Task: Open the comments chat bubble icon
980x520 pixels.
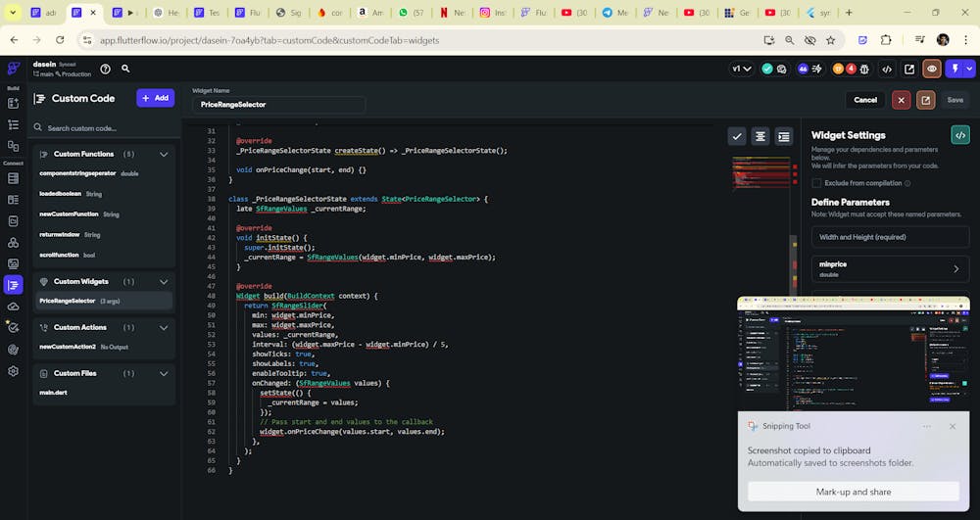Action: pyautogui.click(x=781, y=70)
